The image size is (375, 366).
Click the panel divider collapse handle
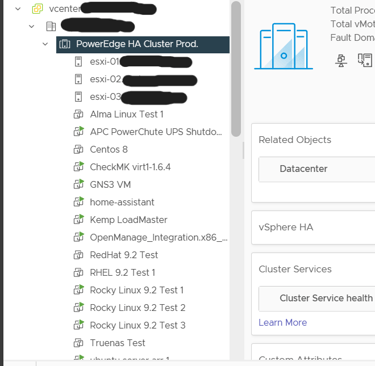(x=243, y=151)
